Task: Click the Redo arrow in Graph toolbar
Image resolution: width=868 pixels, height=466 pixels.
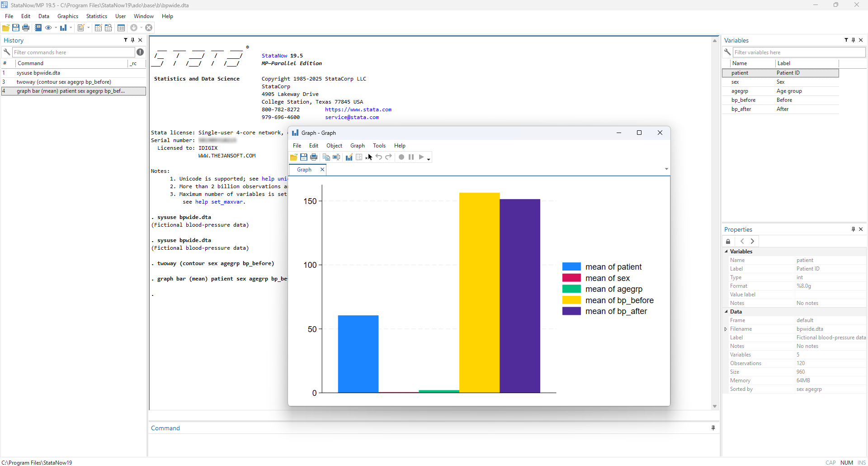Action: point(389,157)
